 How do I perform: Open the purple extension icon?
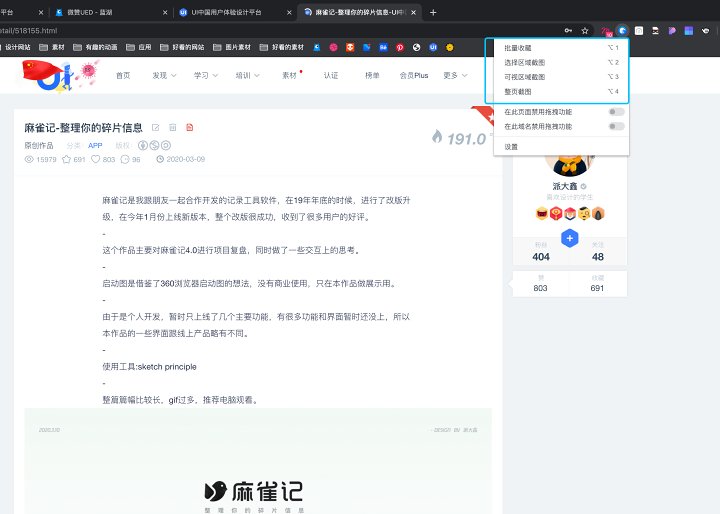[x=672, y=31]
